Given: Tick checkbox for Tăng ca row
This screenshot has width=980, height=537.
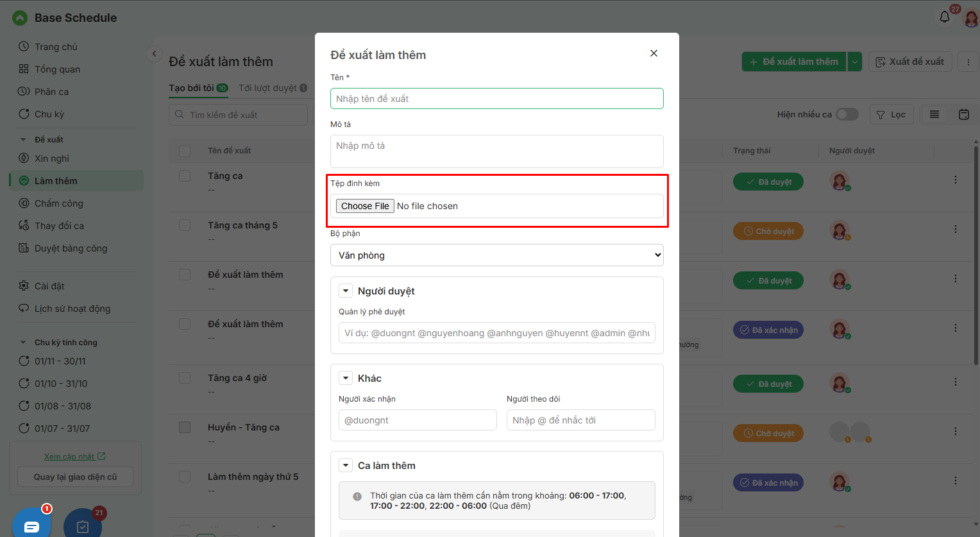Looking at the screenshot, I should tap(185, 176).
